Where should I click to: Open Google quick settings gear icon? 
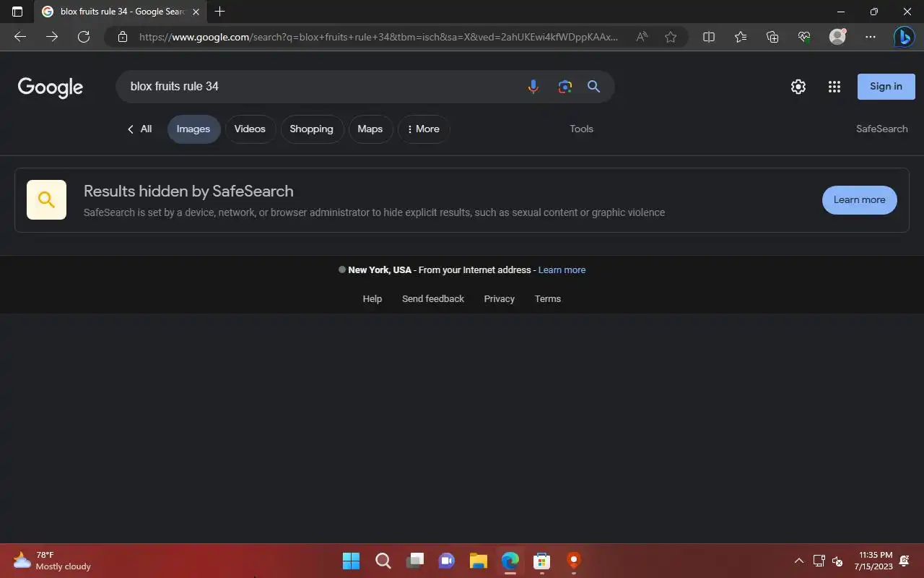pyautogui.click(x=798, y=87)
